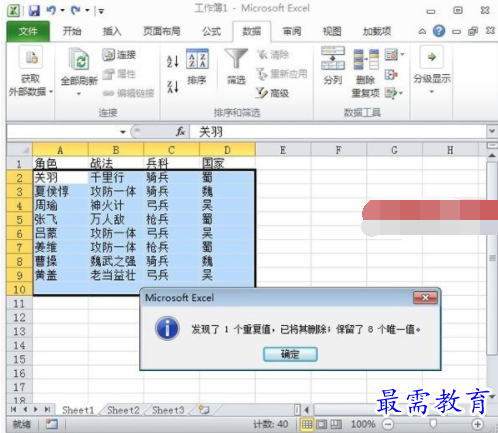Switch to the 加载项 ribbon tab

pyautogui.click(x=377, y=31)
